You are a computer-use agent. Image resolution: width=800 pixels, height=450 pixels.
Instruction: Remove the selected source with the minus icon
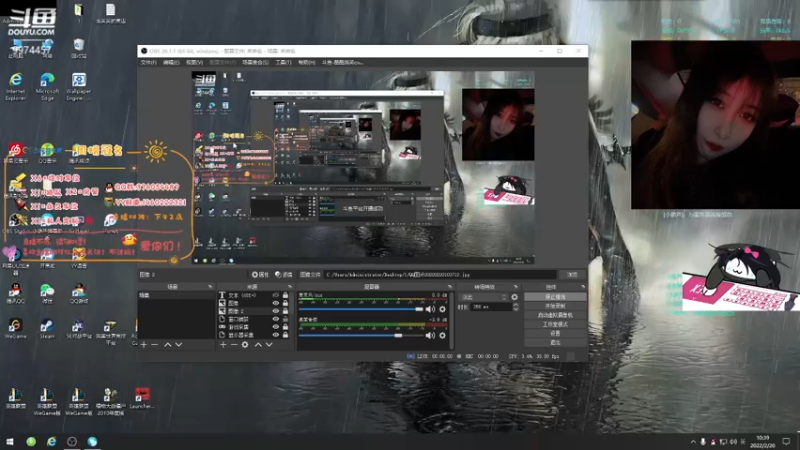pos(234,345)
